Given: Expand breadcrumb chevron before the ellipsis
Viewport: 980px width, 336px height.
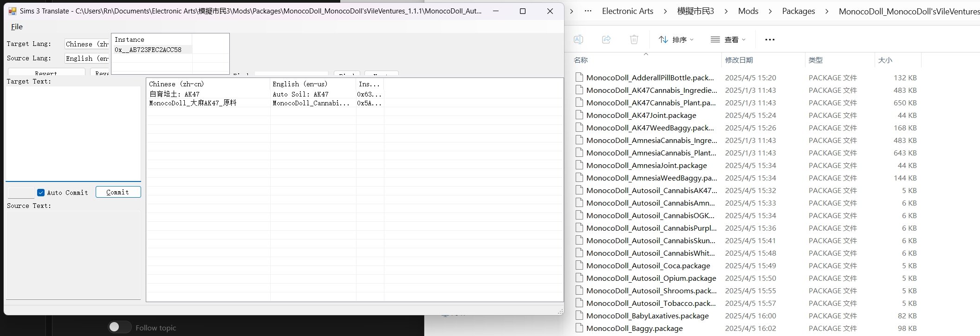Looking at the screenshot, I should tap(571, 11).
